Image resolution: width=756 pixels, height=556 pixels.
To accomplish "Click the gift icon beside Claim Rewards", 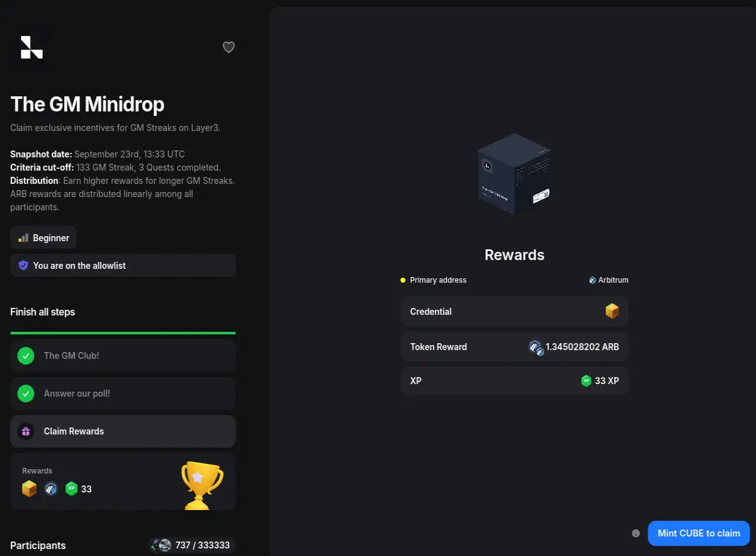I will point(26,431).
